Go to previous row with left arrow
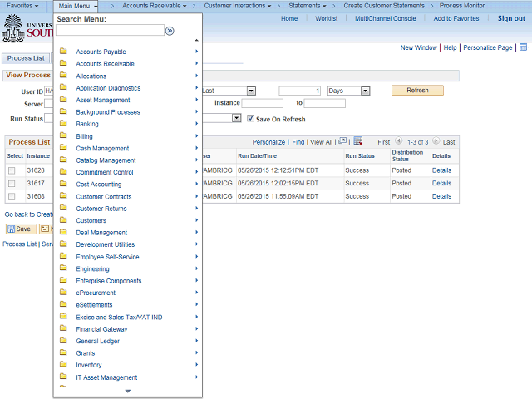This screenshot has height=399, width=532. pyautogui.click(x=399, y=142)
